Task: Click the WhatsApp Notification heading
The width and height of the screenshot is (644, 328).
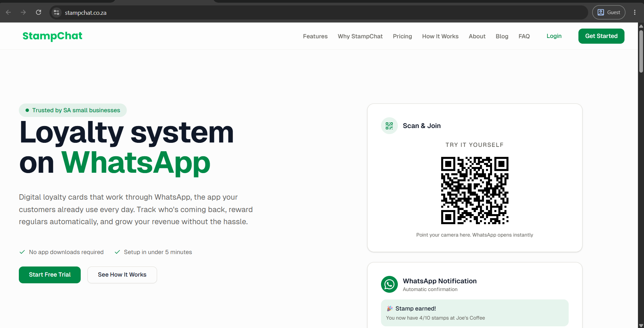Action: coord(440,281)
